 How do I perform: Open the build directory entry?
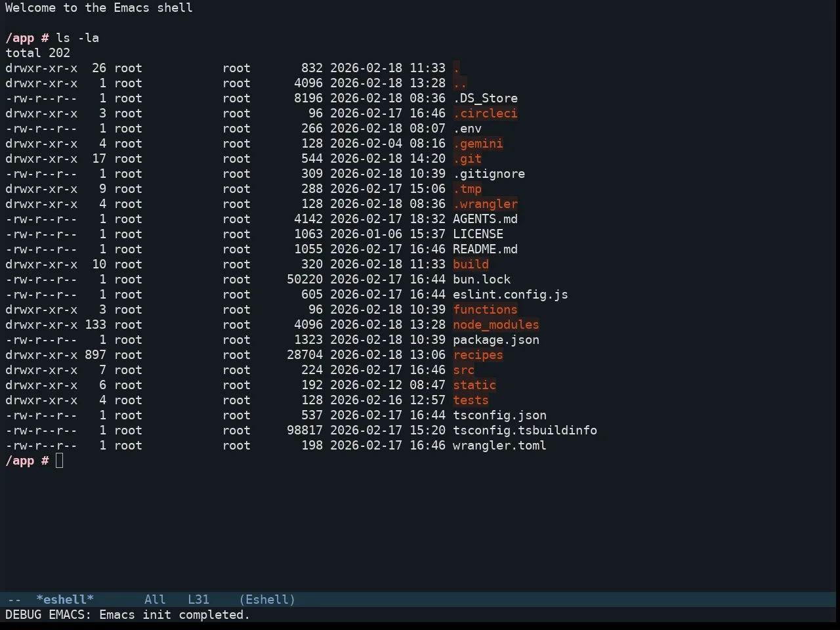point(471,264)
